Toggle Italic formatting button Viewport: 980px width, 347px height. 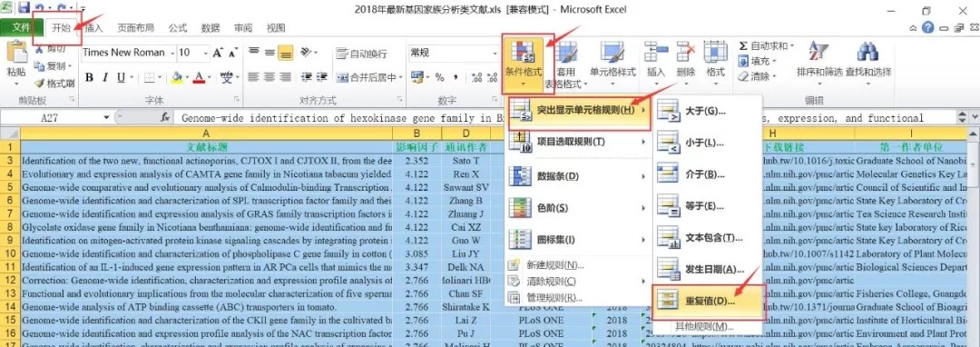(x=105, y=77)
